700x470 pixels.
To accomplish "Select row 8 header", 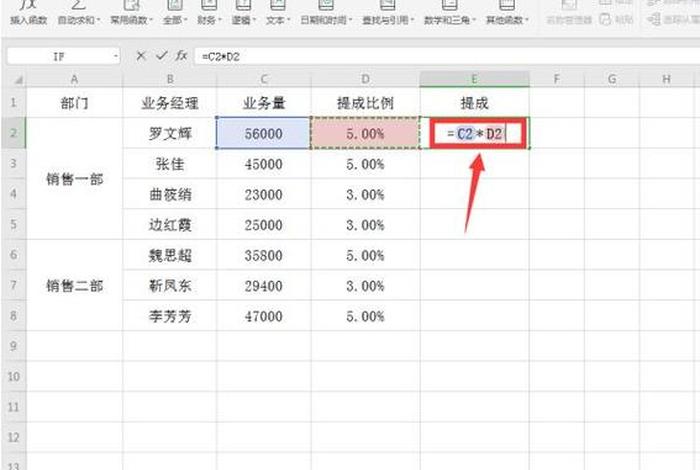I will 13,316.
